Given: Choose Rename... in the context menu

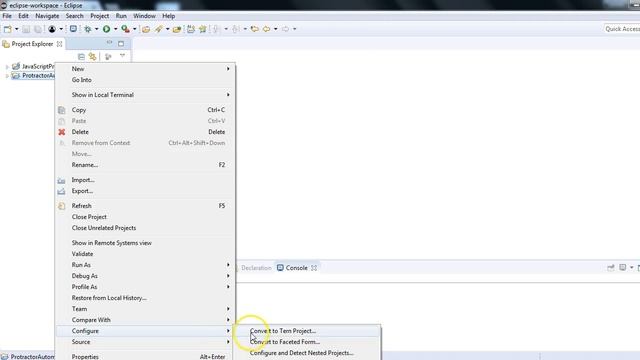Looking at the screenshot, I should pos(145,165).
